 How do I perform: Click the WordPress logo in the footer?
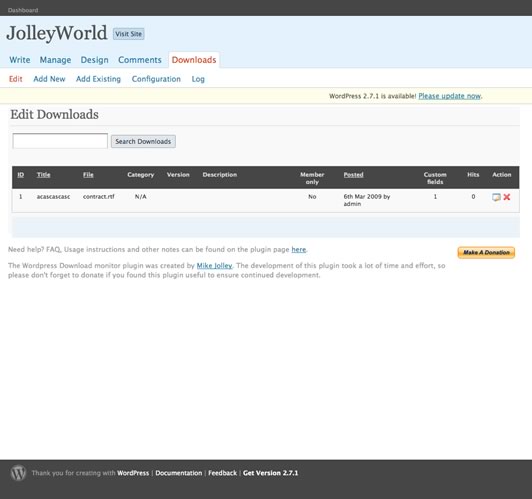(18, 473)
